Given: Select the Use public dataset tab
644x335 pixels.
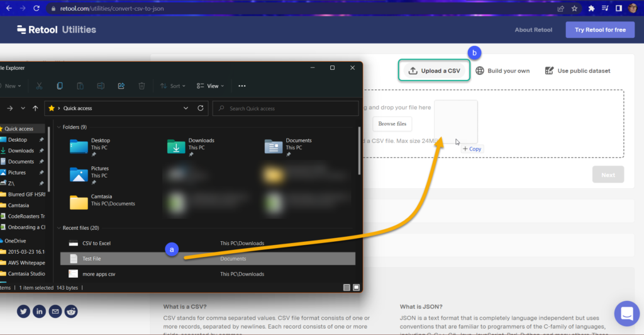Looking at the screenshot, I should 577,71.
